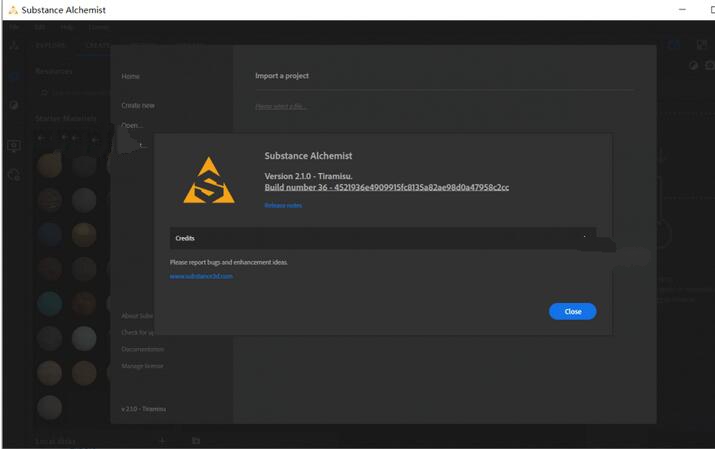Screen dimensions: 715x449
Task: Open the File menu
Action: click(14, 27)
